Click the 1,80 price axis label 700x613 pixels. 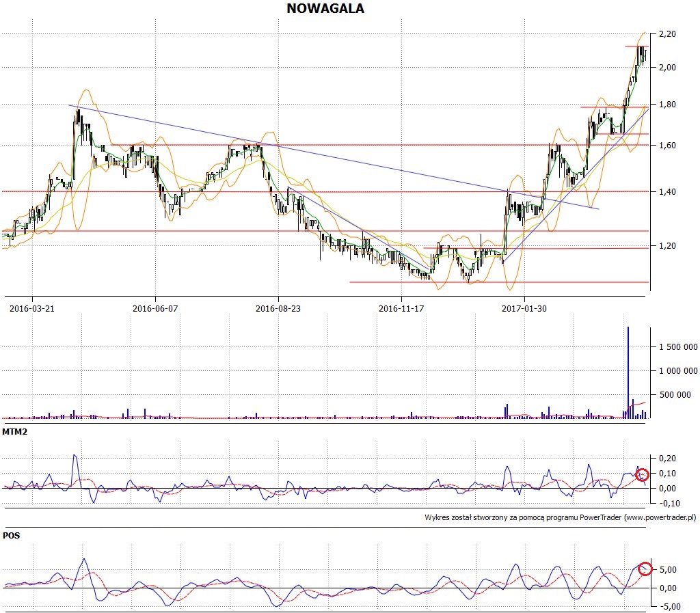pyautogui.click(x=667, y=105)
